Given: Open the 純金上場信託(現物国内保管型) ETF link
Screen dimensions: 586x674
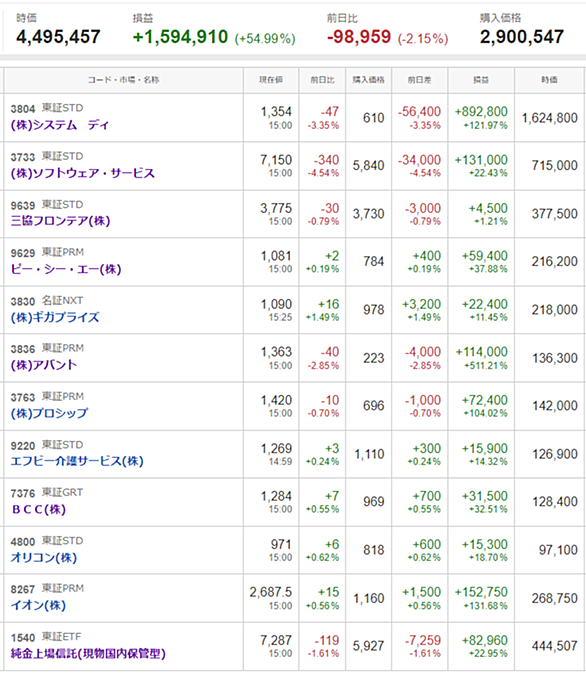Looking at the screenshot, I should (x=88, y=653).
